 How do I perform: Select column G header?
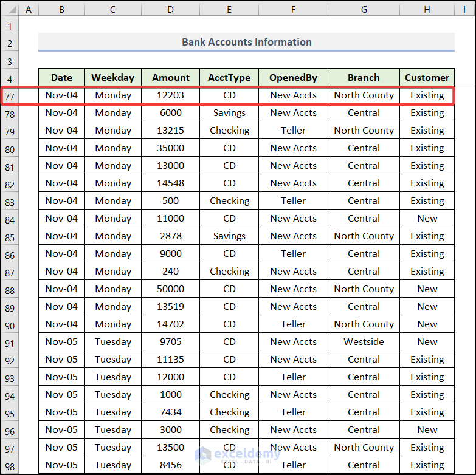click(x=364, y=9)
